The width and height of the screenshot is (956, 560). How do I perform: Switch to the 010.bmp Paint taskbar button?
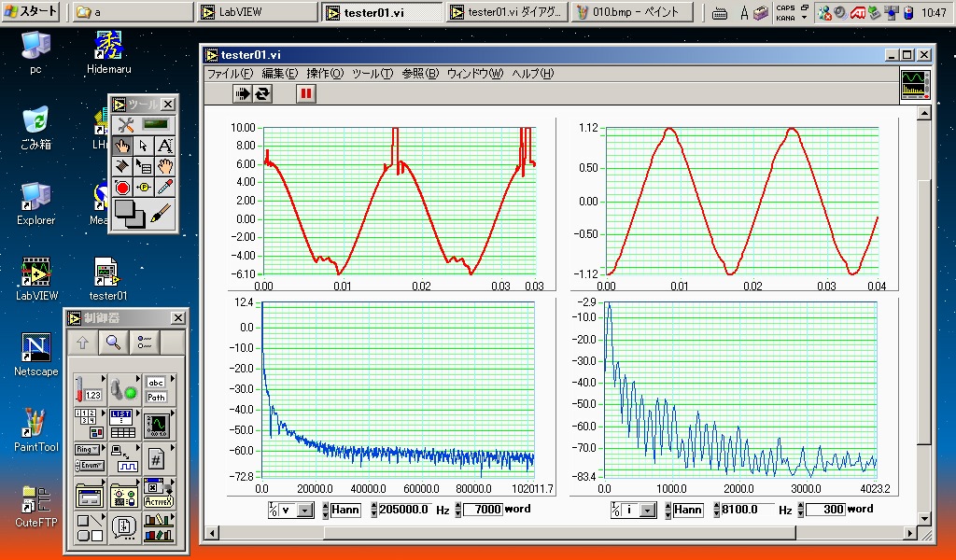pyautogui.click(x=633, y=12)
